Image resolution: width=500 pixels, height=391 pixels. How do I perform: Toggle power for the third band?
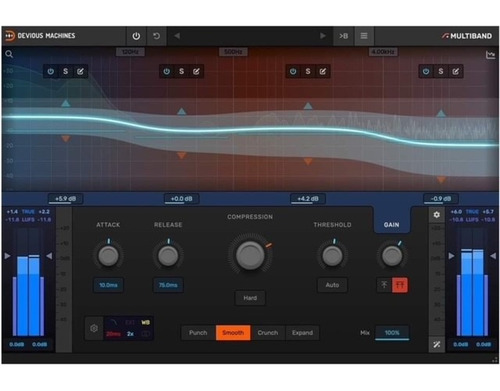point(293,71)
